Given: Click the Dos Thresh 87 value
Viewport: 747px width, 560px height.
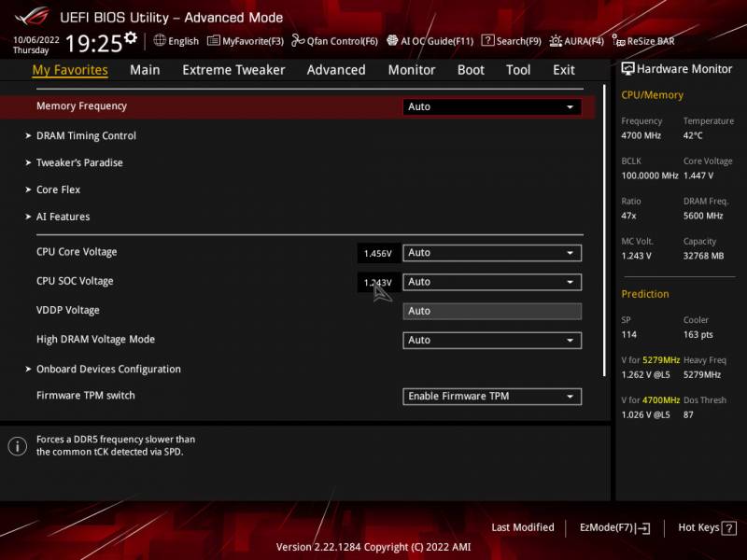Looking at the screenshot, I should point(688,414).
